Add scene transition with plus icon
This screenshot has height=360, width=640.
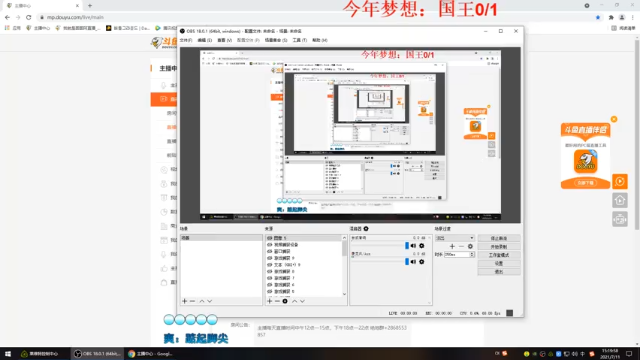pos(452,246)
